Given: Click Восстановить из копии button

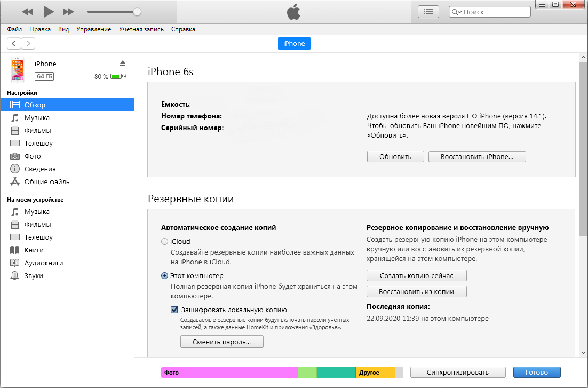Looking at the screenshot, I should pyautogui.click(x=416, y=291).
